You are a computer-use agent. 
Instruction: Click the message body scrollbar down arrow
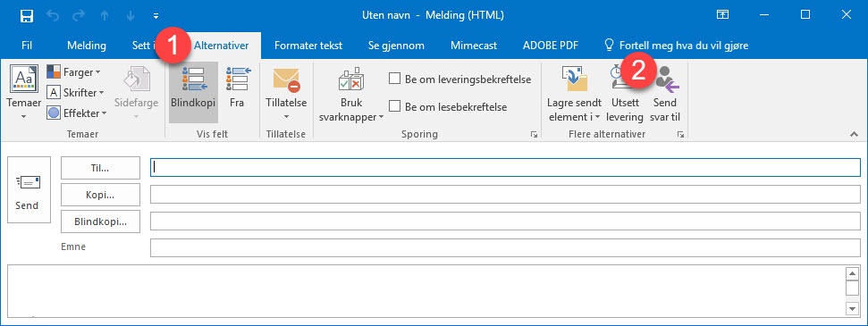coord(853,308)
